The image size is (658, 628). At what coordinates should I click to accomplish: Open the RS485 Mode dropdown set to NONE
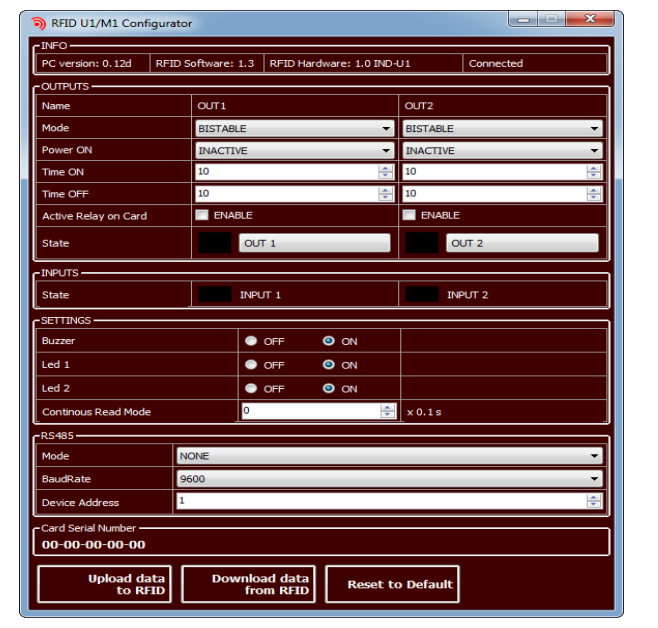click(389, 456)
